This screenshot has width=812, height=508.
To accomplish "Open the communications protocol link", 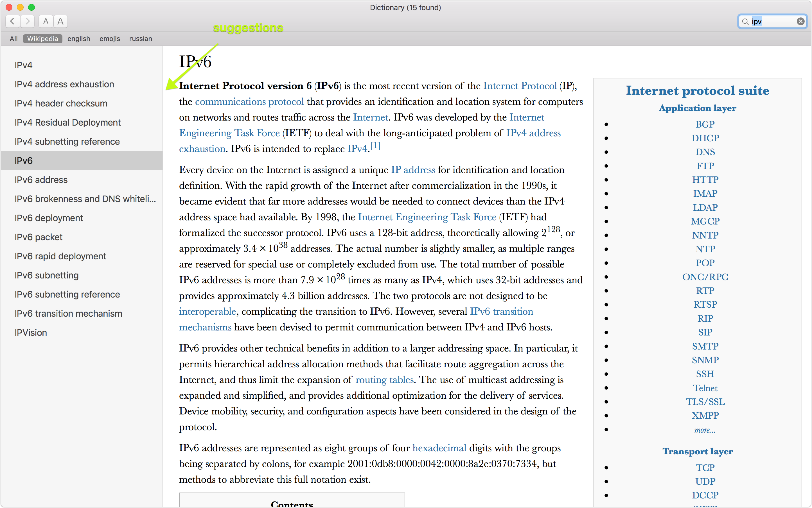I will [x=249, y=101].
